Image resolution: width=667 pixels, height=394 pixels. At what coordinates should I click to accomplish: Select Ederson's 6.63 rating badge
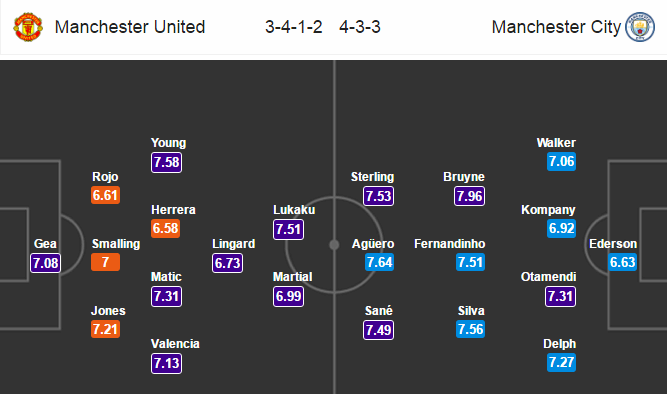[x=622, y=262]
